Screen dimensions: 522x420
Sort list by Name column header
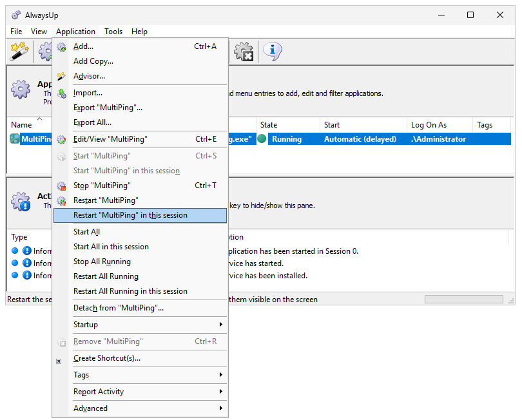coord(30,125)
